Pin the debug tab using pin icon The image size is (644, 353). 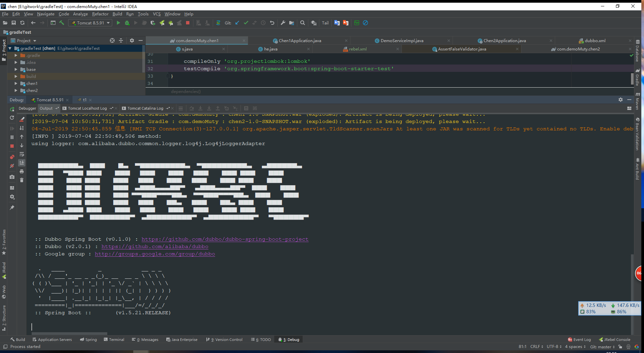[x=12, y=208]
